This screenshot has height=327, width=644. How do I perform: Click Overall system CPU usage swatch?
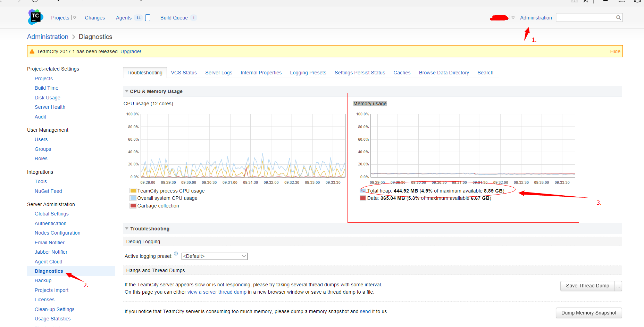(x=133, y=198)
